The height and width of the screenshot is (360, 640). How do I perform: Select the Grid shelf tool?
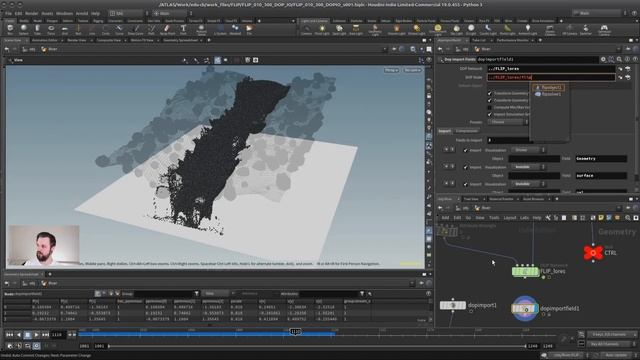pyautogui.click(x=64, y=30)
